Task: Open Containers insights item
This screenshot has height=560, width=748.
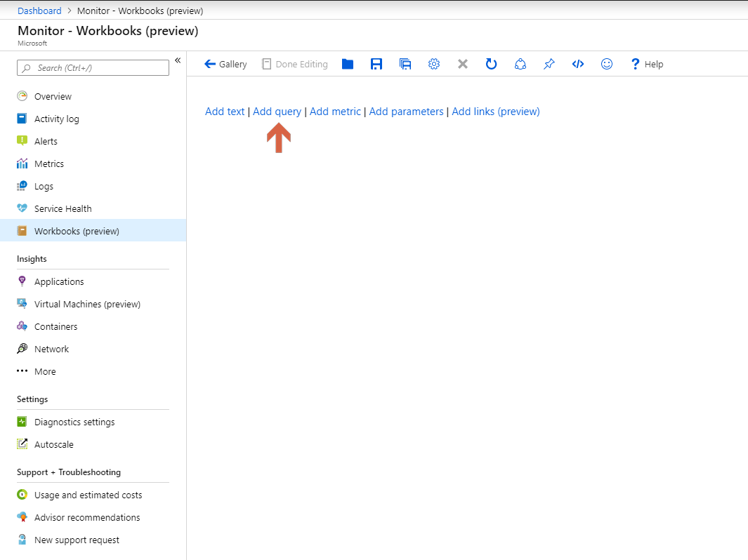Action: click(93, 326)
